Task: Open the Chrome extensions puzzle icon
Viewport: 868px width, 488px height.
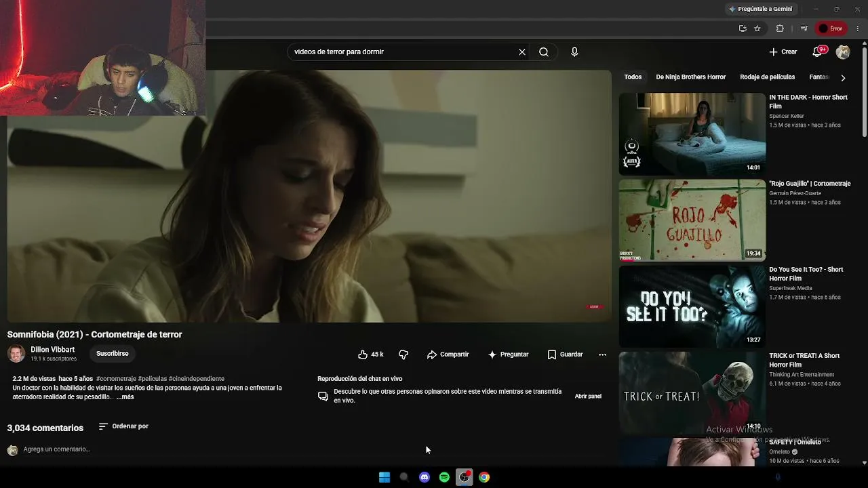Action: (x=780, y=28)
